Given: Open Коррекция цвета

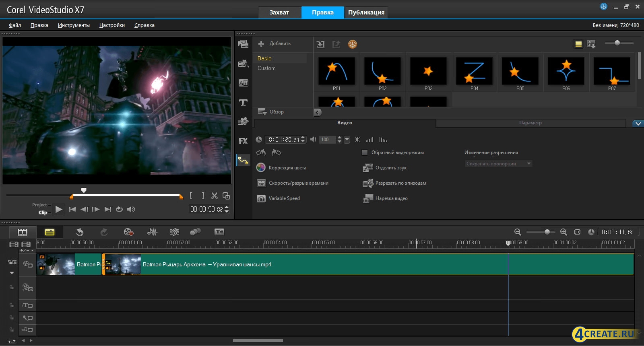Looking at the screenshot, I should [281, 168].
